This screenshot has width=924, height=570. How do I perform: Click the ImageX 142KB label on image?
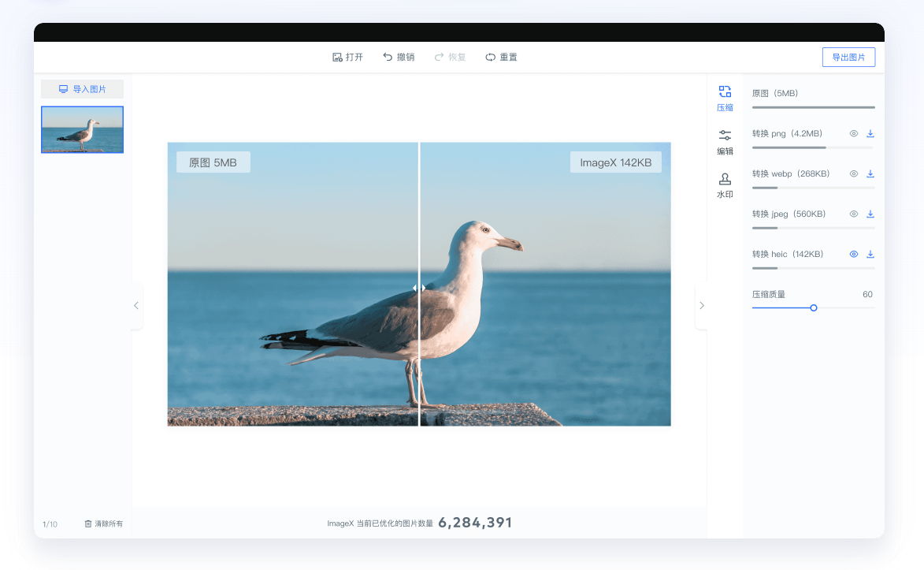coord(616,163)
